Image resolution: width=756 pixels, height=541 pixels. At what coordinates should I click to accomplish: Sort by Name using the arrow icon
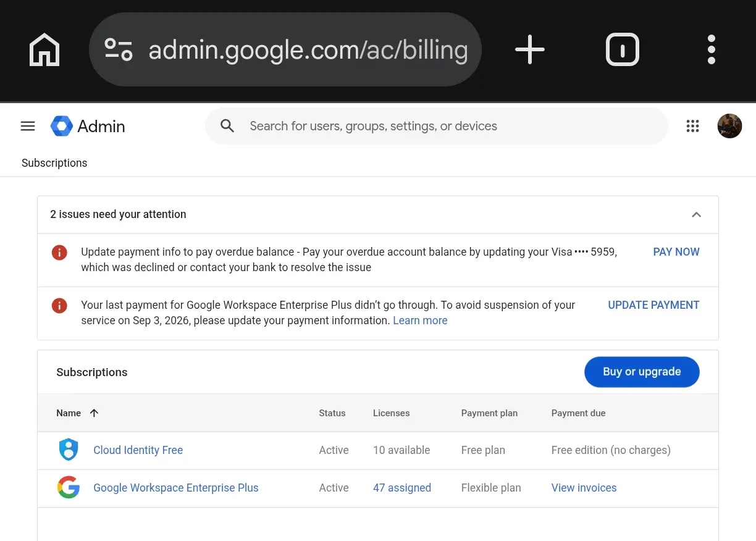94,413
